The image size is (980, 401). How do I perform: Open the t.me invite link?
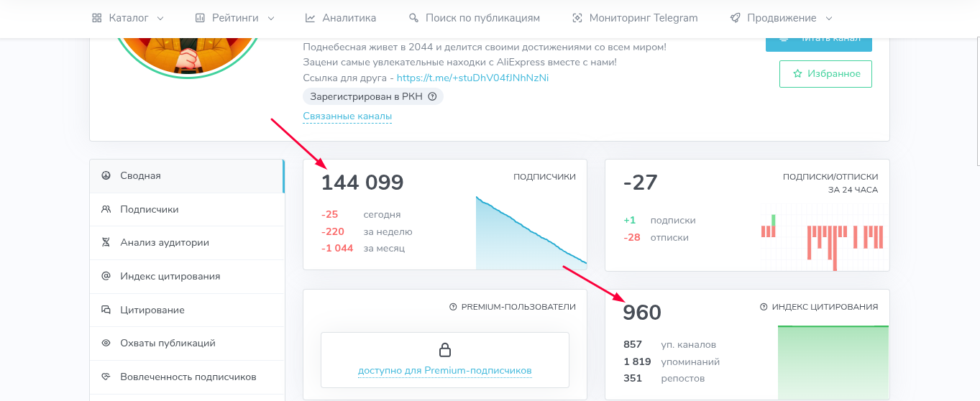472,78
